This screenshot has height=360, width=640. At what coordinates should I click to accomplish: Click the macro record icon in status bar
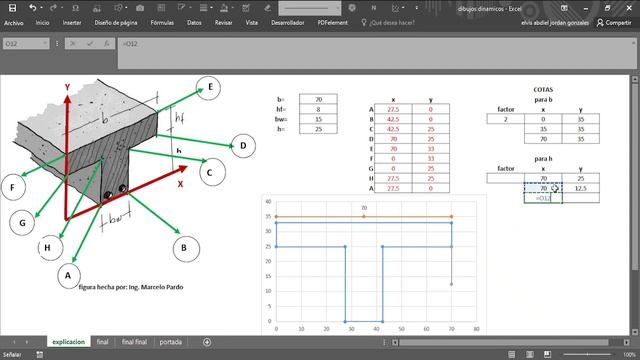tap(40, 354)
